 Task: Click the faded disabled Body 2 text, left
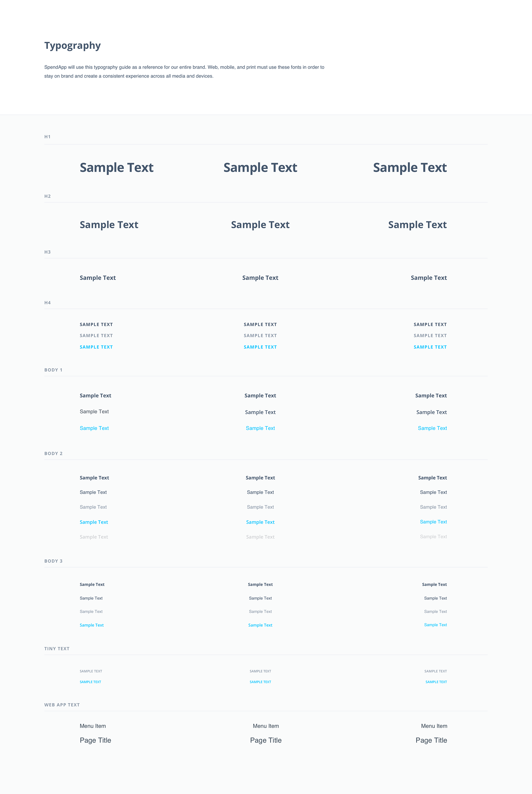(94, 537)
